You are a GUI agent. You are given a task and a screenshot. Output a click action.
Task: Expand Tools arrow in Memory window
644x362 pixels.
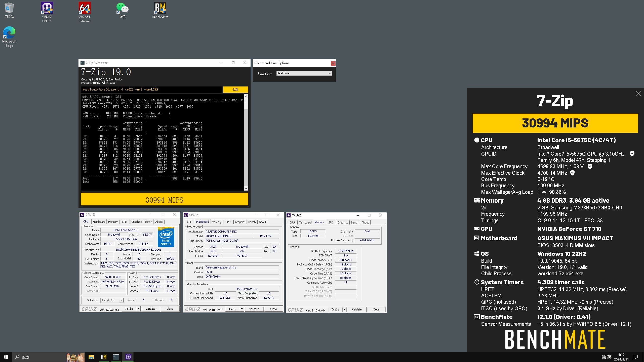click(344, 309)
